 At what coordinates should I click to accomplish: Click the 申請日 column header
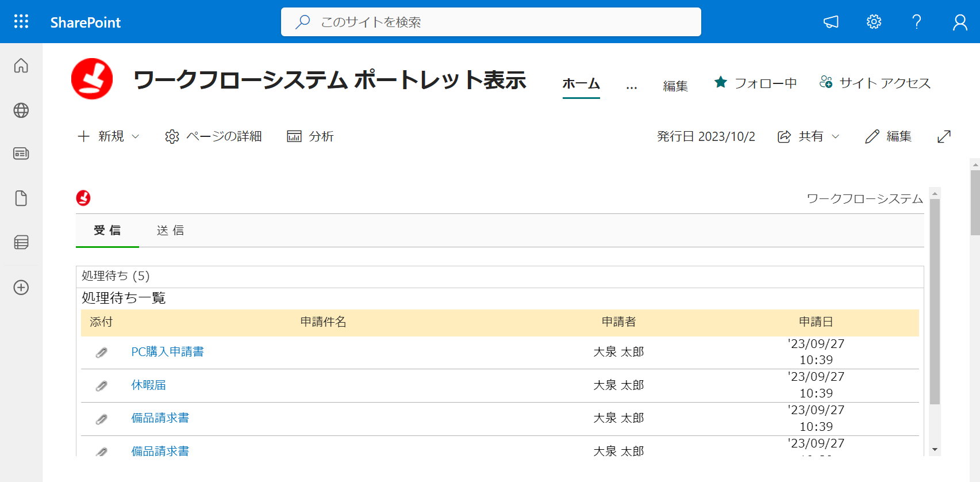[x=816, y=322]
